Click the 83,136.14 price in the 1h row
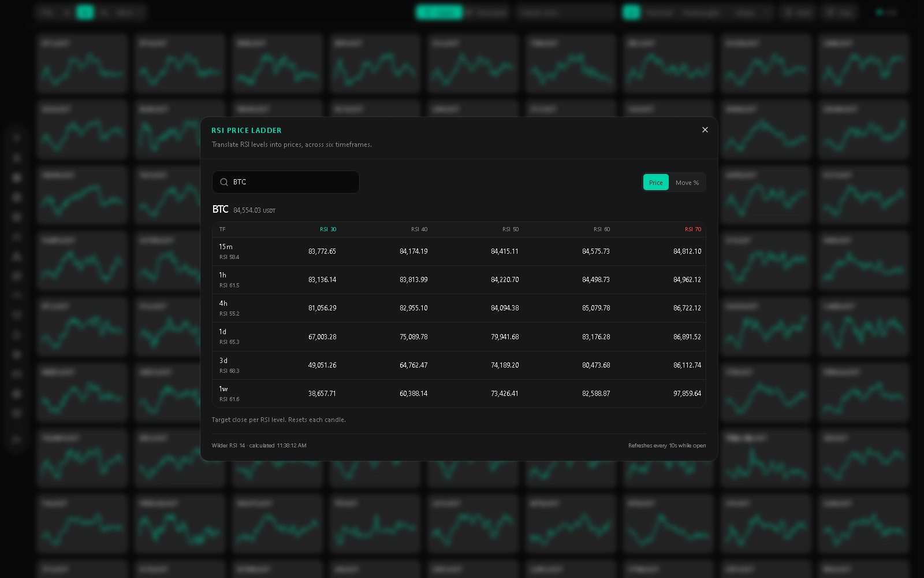This screenshot has width=924, height=578. [322, 280]
